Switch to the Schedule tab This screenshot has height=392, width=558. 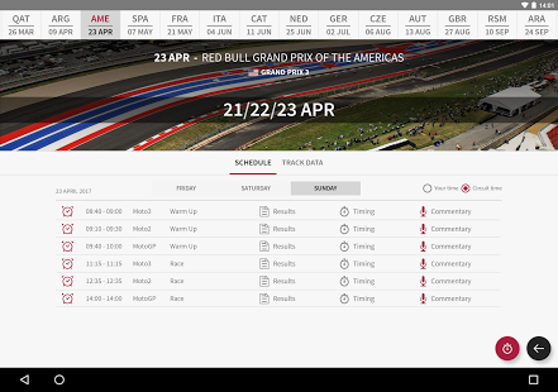click(253, 163)
